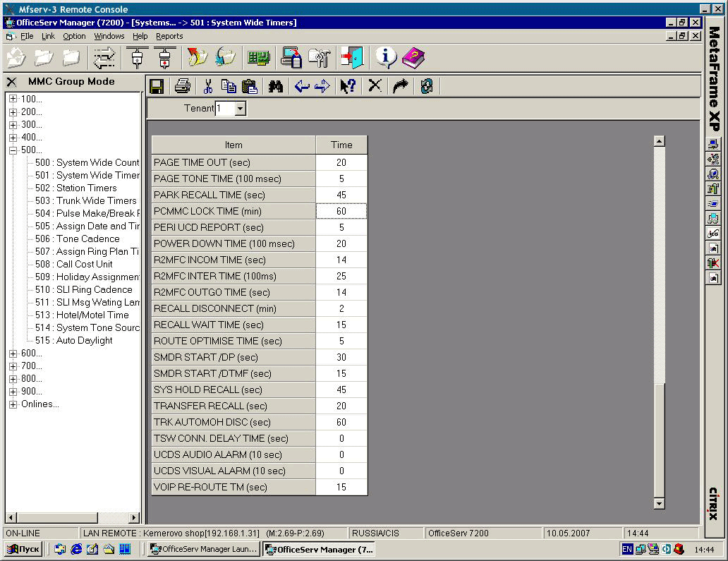Viewport: 728px width, 561px height.
Task: Click the RECALL DISCONNECT time value
Action: 341,309
